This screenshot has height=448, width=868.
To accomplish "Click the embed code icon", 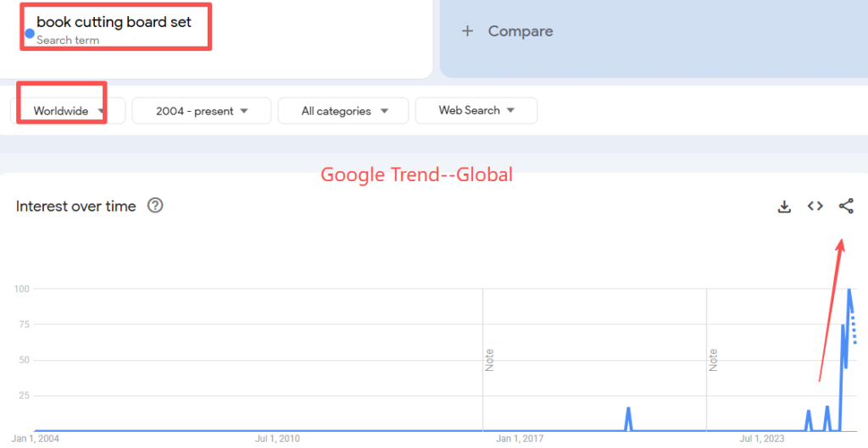I will click(x=815, y=207).
